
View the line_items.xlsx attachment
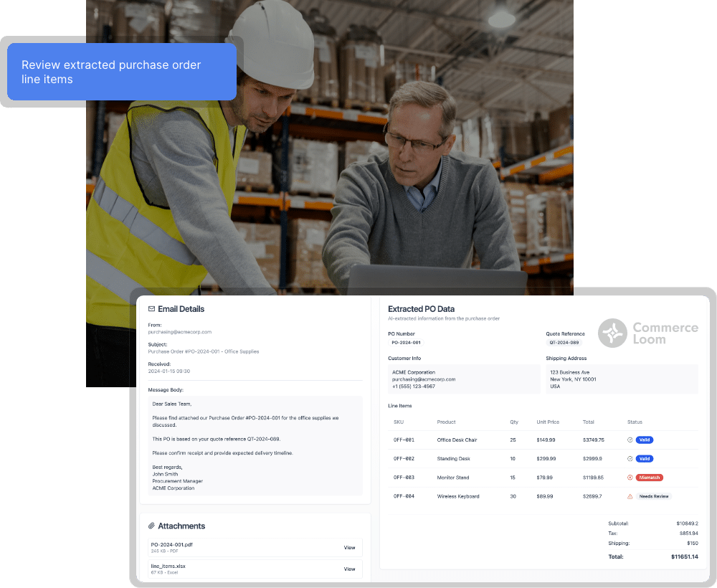(x=349, y=569)
